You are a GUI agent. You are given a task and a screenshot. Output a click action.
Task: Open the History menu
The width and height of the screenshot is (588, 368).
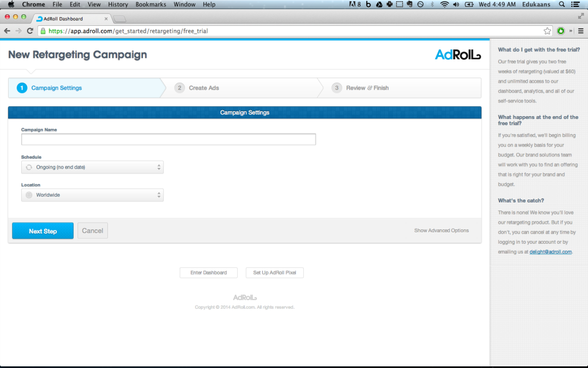(118, 5)
